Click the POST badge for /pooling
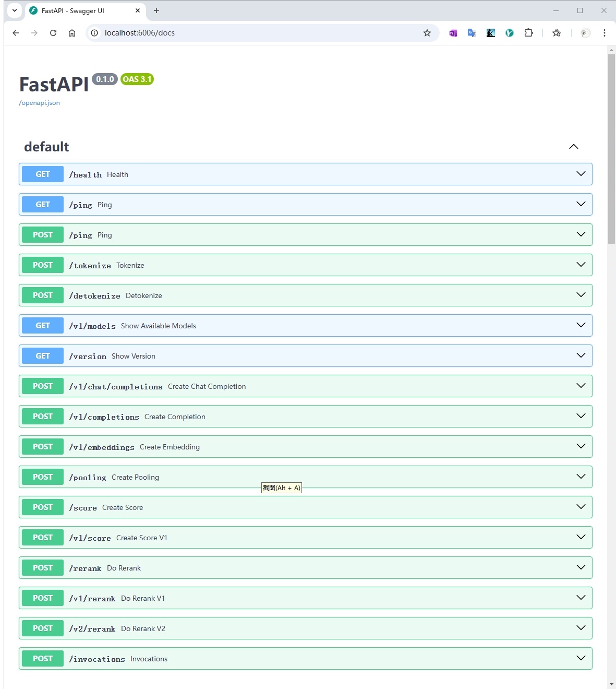Viewport: 616px width, 689px height. tap(43, 477)
